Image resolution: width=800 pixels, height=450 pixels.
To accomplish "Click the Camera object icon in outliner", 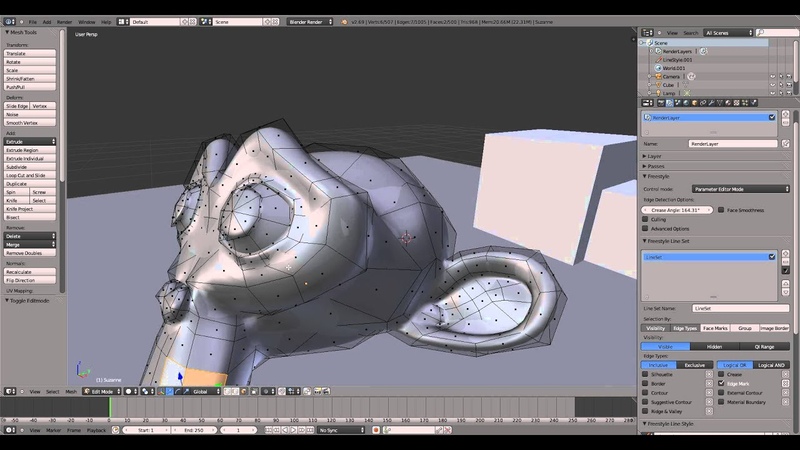I will point(658,77).
